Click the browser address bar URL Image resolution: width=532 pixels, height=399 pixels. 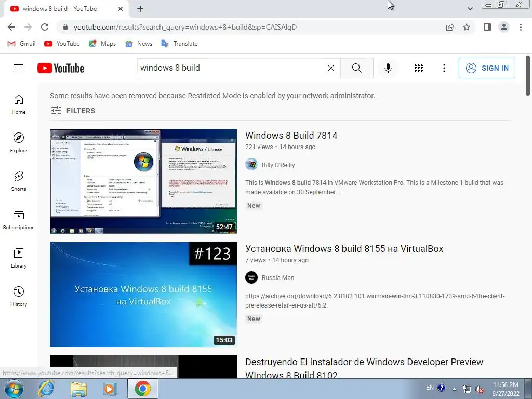[x=185, y=27]
